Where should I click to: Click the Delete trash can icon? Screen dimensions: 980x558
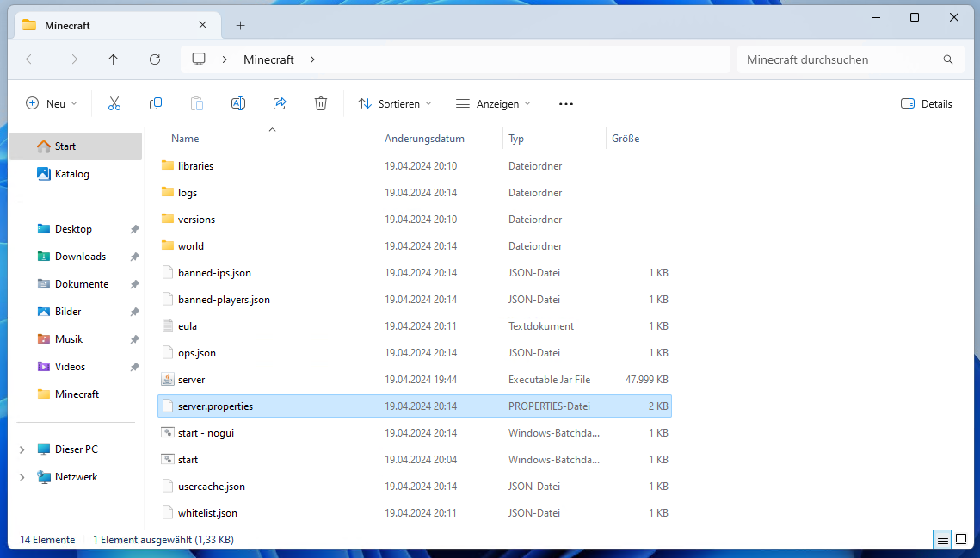point(321,104)
